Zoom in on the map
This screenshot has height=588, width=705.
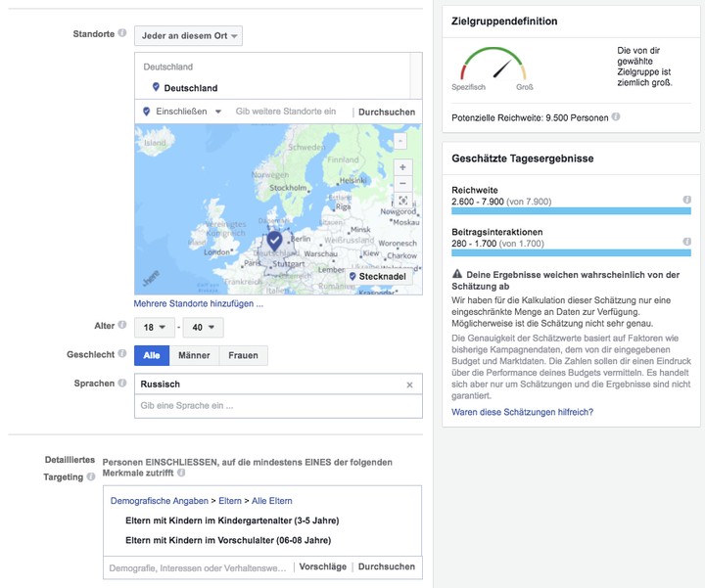[x=402, y=167]
